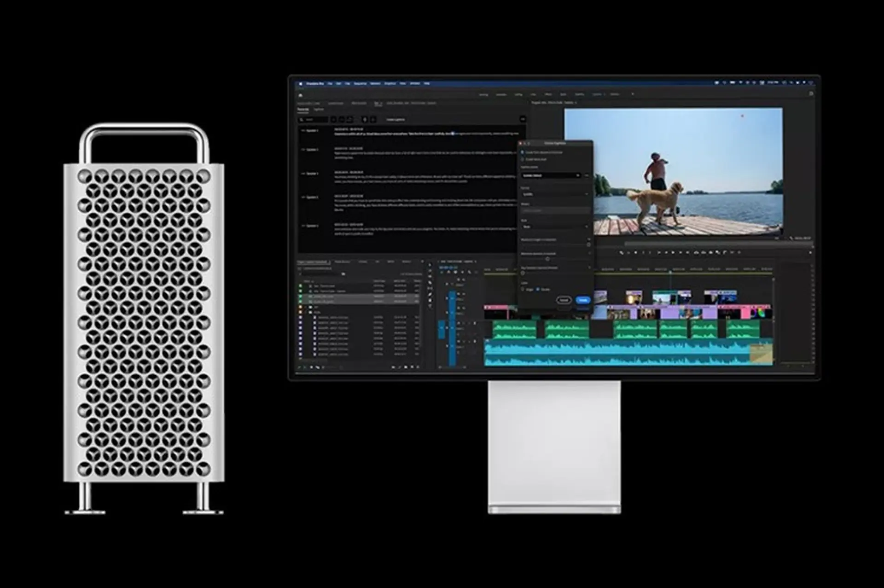
Task: Click the transcript search field
Action: click(313, 120)
